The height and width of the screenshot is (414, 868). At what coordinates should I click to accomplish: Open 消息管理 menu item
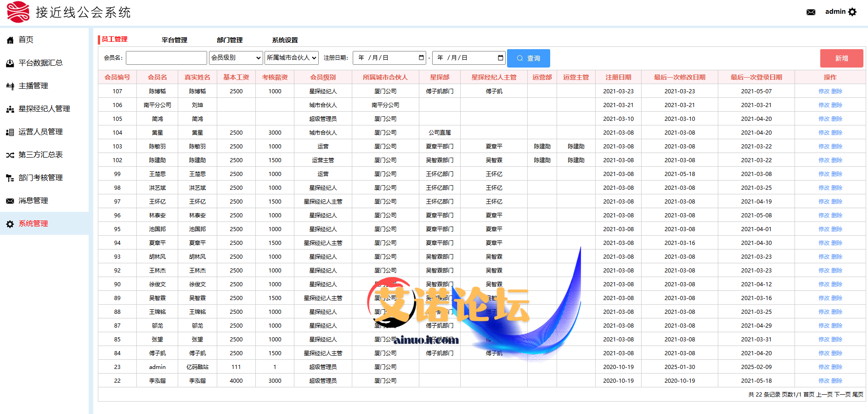click(33, 200)
